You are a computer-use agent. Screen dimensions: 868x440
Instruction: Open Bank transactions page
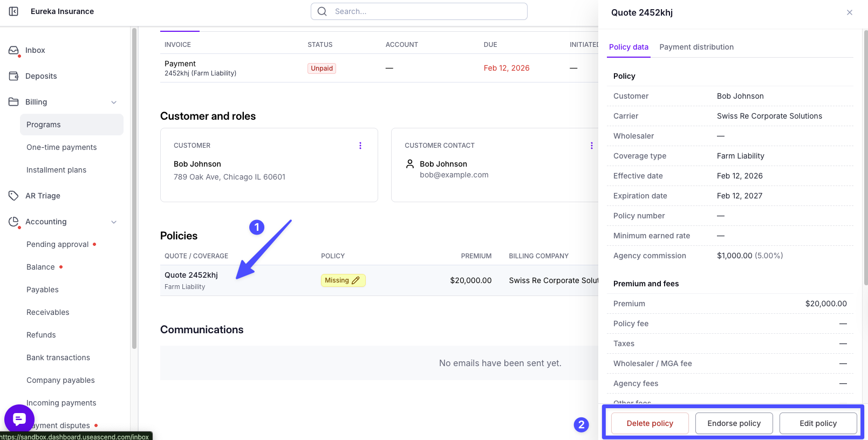[x=58, y=357]
